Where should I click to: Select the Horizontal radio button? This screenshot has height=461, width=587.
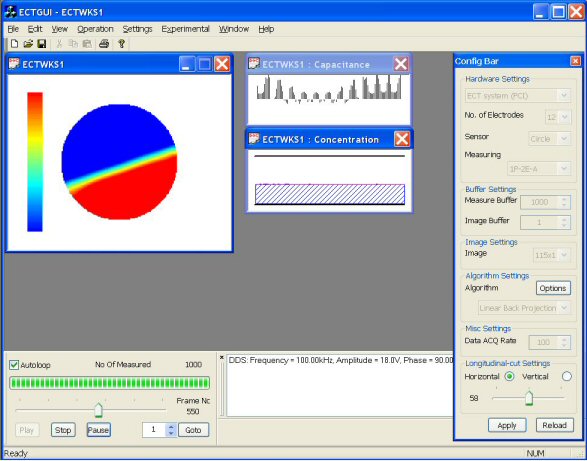[509, 376]
